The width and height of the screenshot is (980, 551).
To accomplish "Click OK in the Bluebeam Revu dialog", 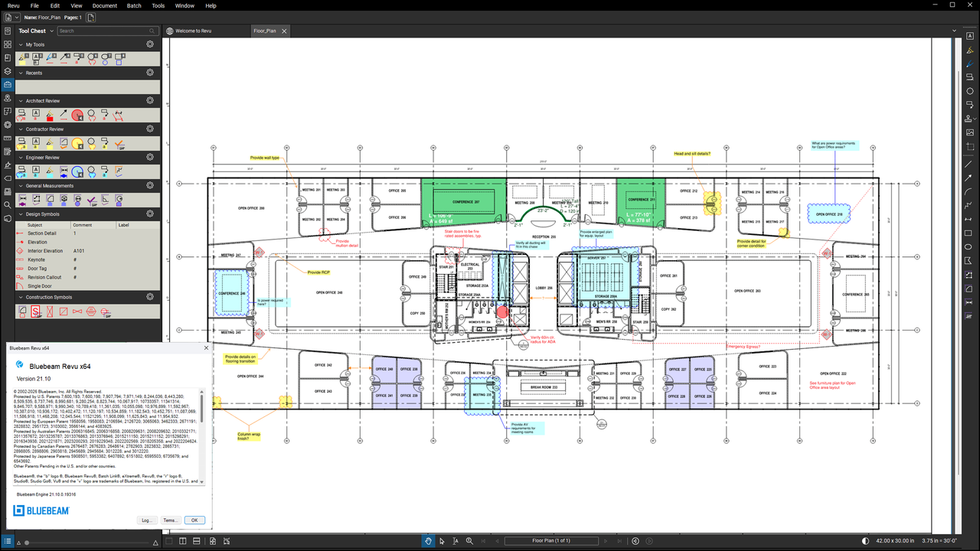I will 194,520.
